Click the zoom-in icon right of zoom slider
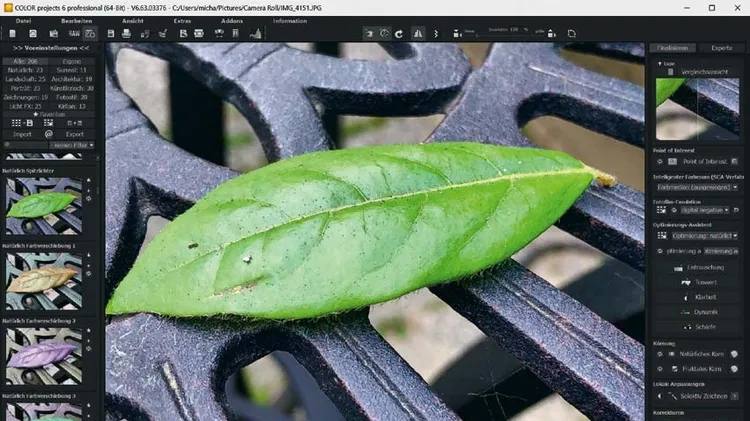This screenshot has height=421, width=750. pos(551,33)
